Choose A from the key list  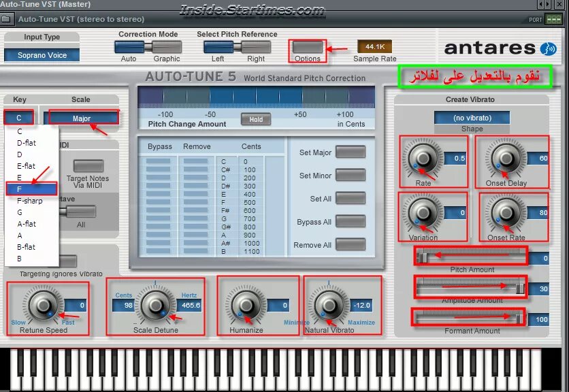tap(31, 235)
